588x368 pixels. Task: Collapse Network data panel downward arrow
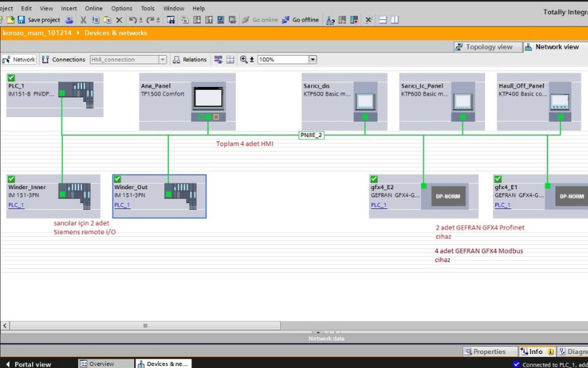[x=335, y=333]
